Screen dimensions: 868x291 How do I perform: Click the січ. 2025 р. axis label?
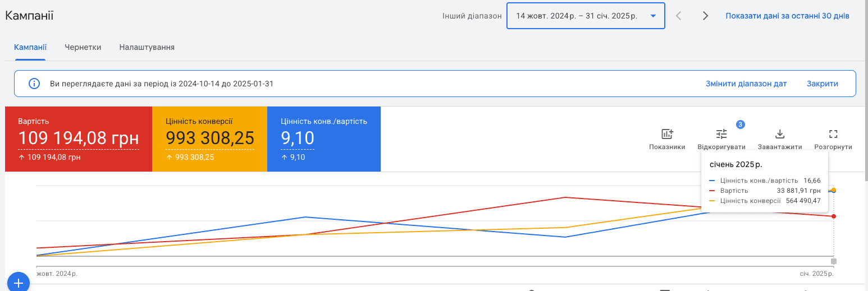pyautogui.click(x=817, y=274)
